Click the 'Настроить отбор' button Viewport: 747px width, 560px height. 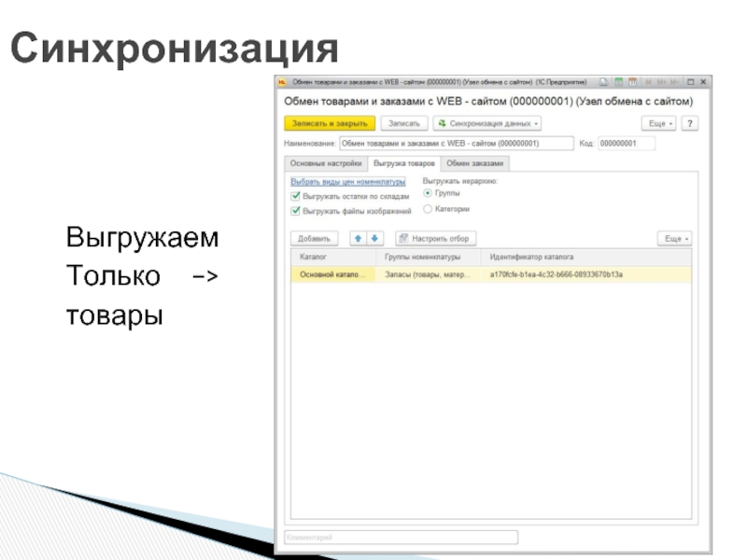coord(435,238)
